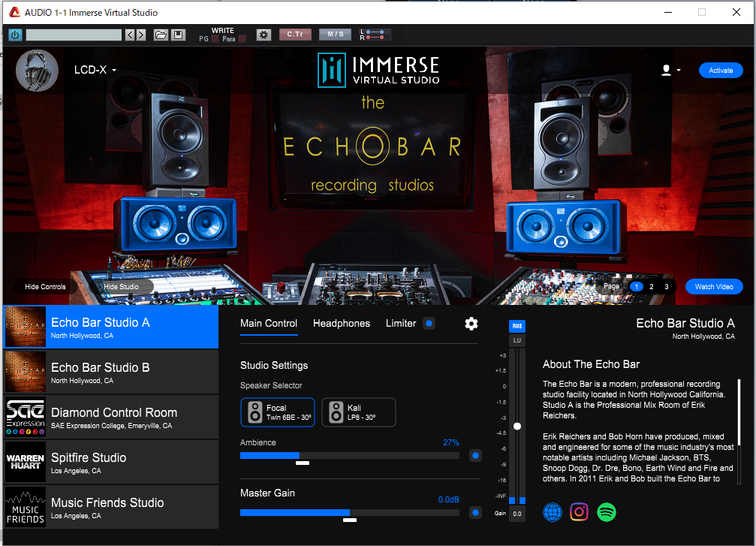Screen dimensions: 756x546
Task: Maximize the Immerse Virtual Studio window
Action: (x=702, y=12)
